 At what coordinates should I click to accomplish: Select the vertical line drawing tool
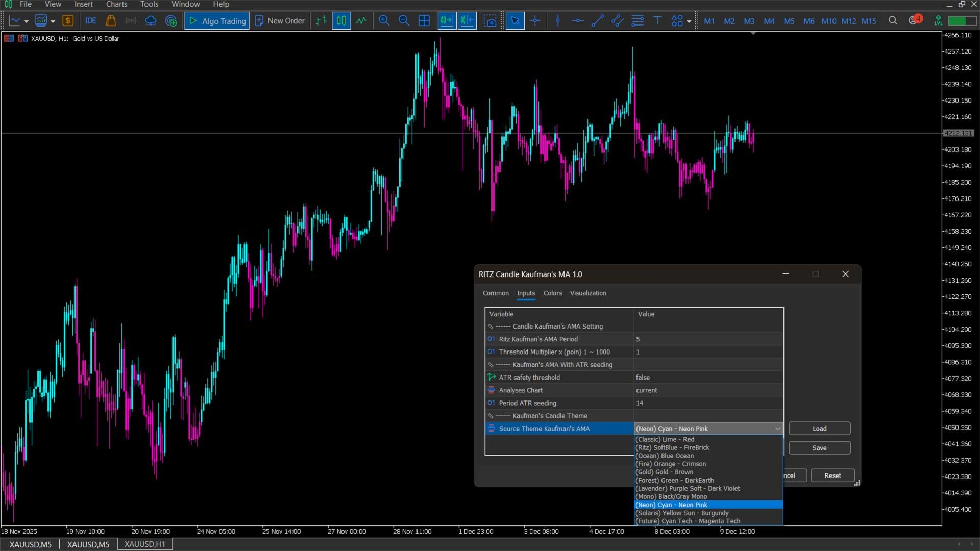coord(558,21)
